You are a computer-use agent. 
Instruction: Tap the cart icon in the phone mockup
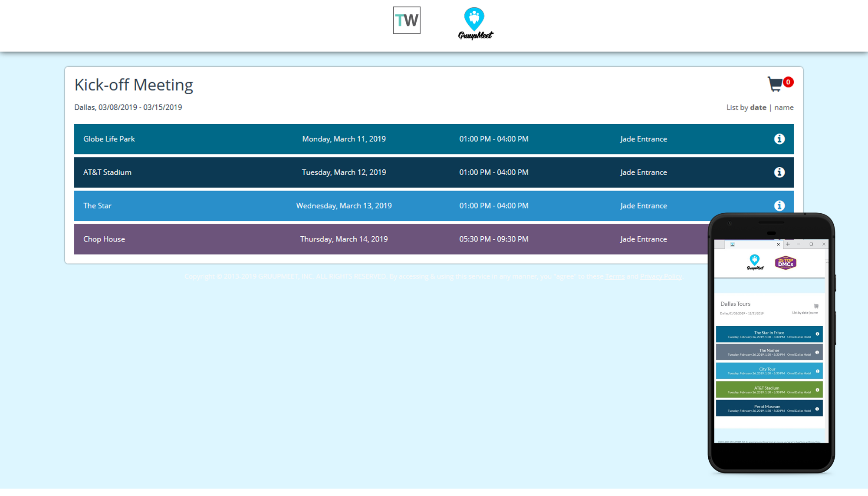click(x=816, y=305)
